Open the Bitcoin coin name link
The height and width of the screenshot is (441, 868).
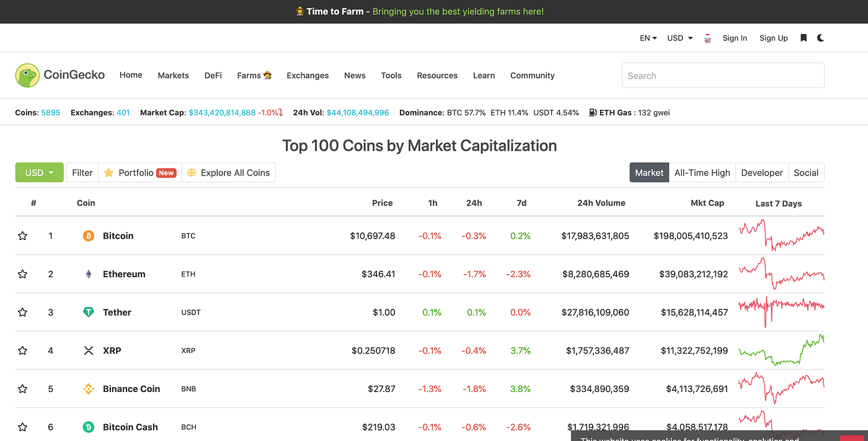point(118,236)
